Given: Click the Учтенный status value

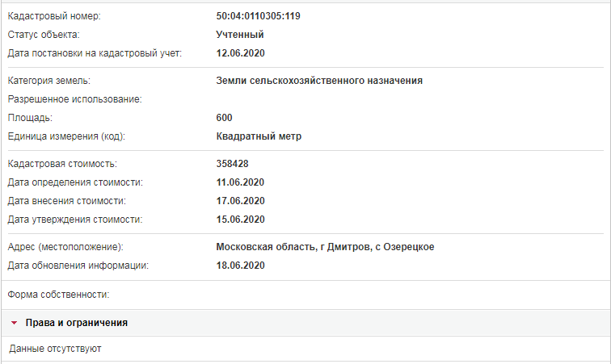Looking at the screenshot, I should click(x=240, y=35).
